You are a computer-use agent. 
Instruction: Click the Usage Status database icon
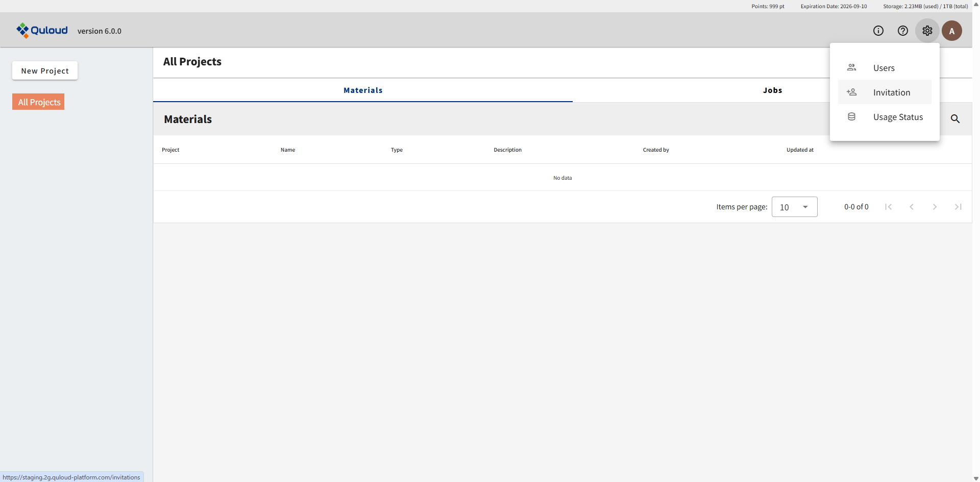pyautogui.click(x=851, y=117)
